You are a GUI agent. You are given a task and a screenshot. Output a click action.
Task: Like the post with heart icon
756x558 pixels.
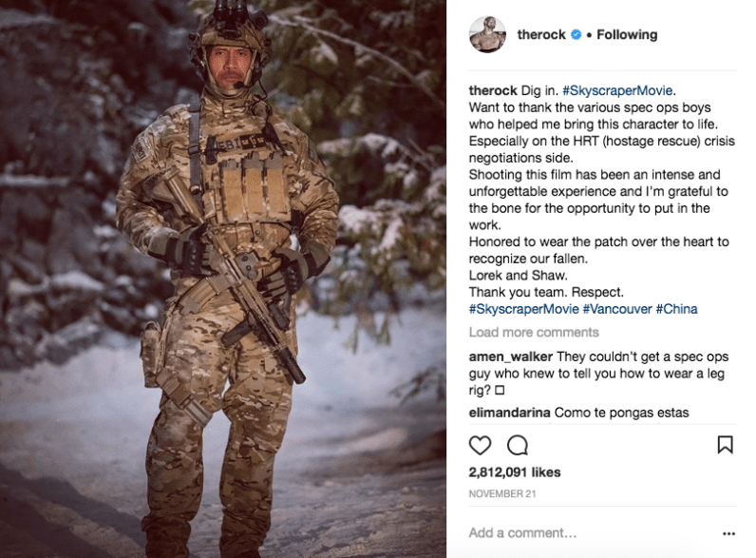click(480, 445)
